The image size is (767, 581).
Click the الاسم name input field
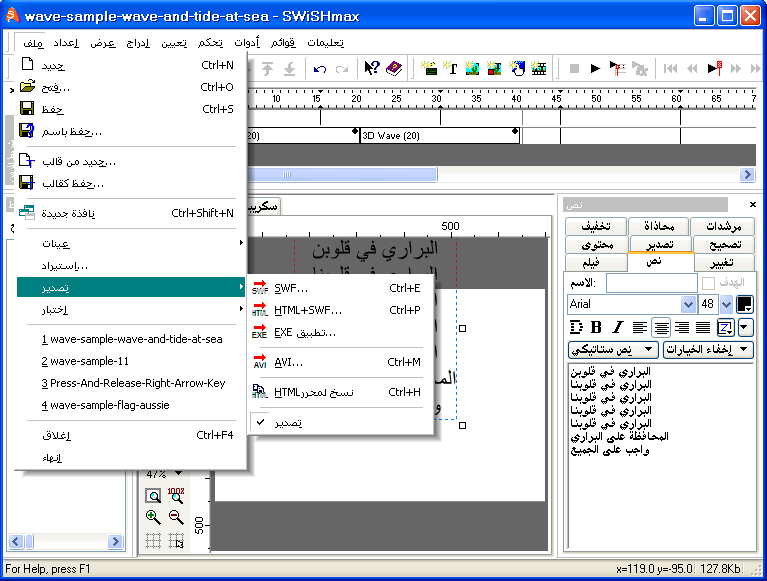[652, 283]
